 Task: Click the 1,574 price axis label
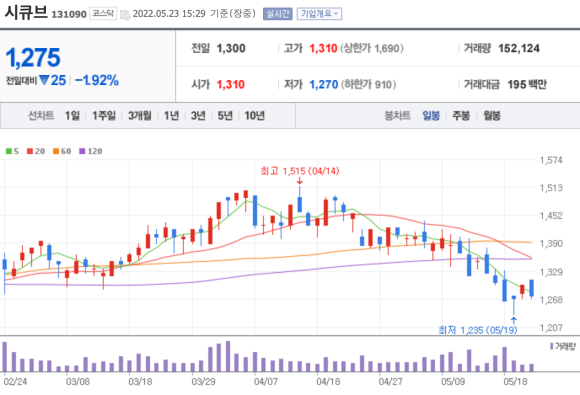pos(551,160)
